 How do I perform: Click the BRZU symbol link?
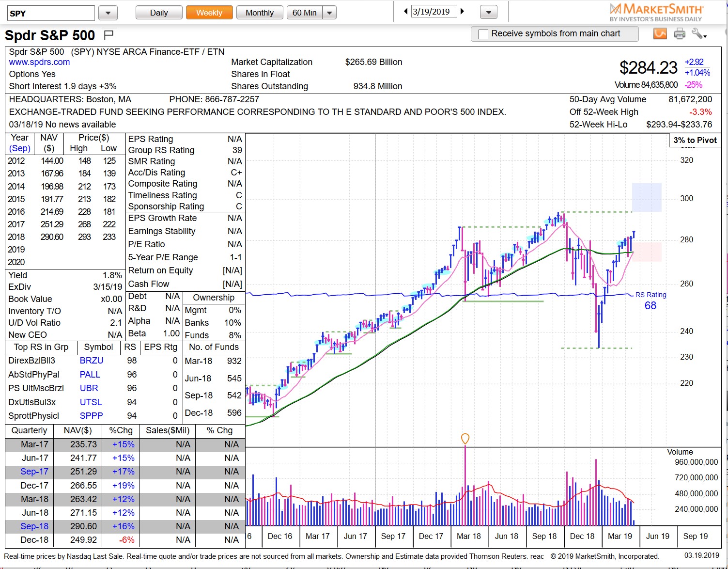pos(91,361)
